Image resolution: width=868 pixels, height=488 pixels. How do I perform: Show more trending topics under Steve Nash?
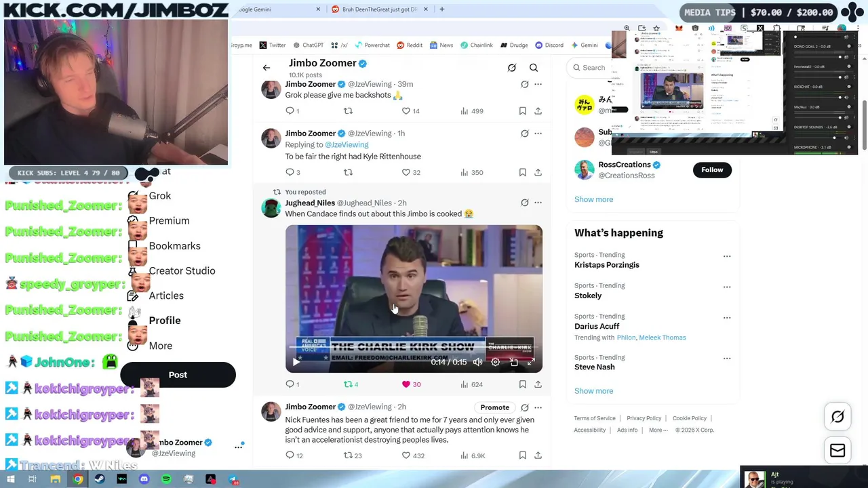[x=593, y=391]
